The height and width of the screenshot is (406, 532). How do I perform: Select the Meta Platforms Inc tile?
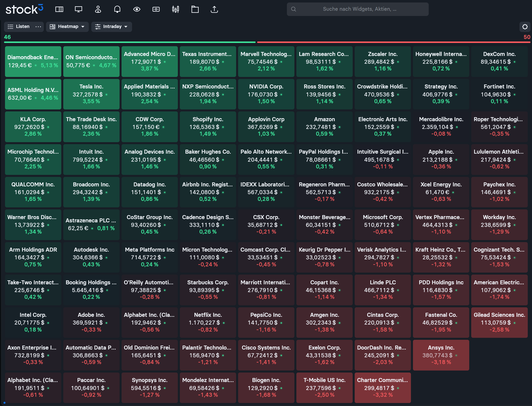tap(150, 257)
